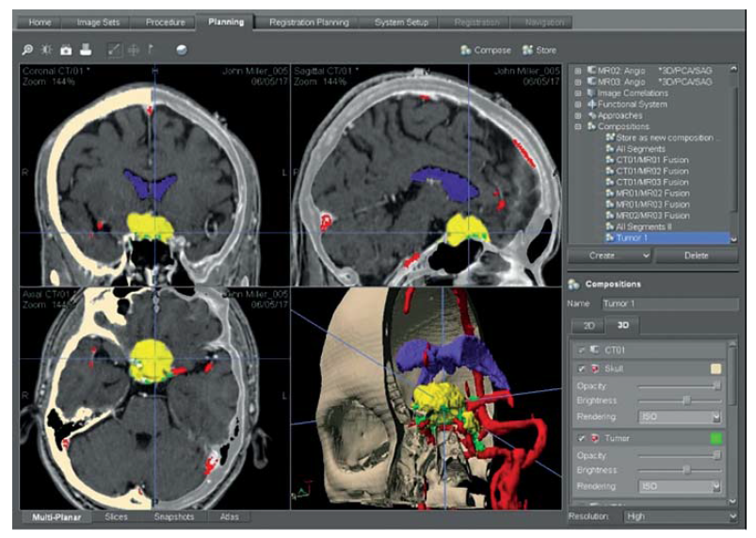Click the Skull color swatch

pyautogui.click(x=716, y=368)
